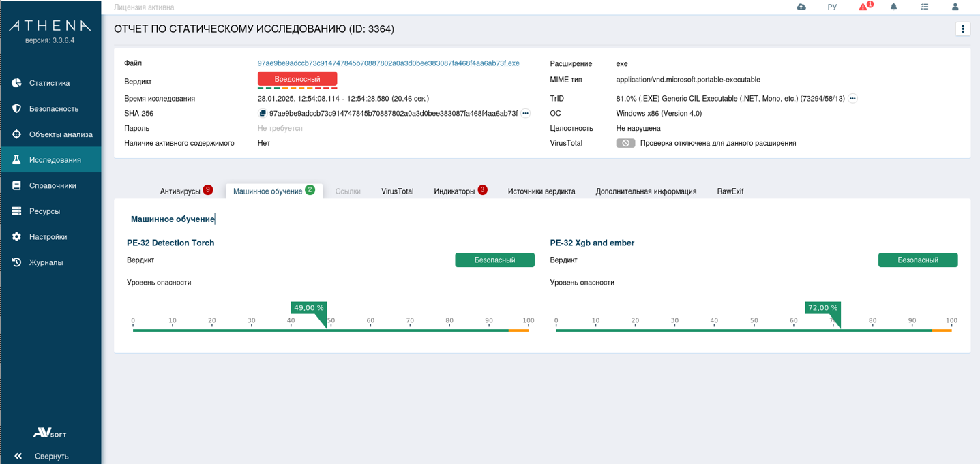Open the Индикаторы tab
980x464 pixels.
(x=454, y=191)
